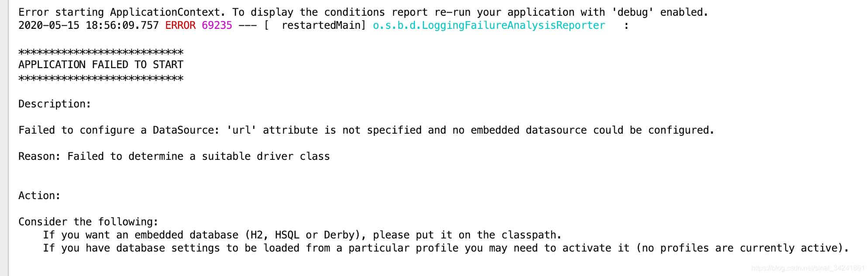Click the red ERROR log level text

pyautogui.click(x=180, y=25)
